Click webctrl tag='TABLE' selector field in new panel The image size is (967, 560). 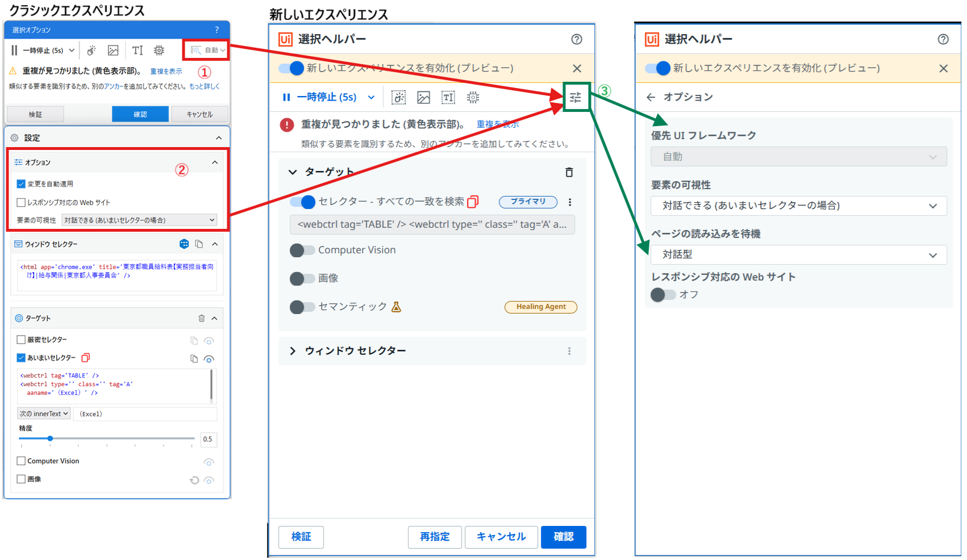point(432,224)
